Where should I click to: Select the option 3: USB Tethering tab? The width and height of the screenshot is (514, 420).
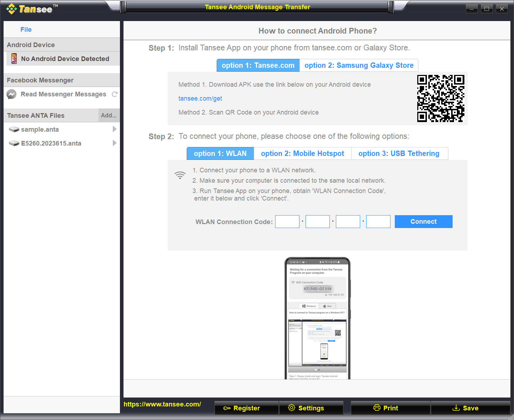click(x=399, y=153)
